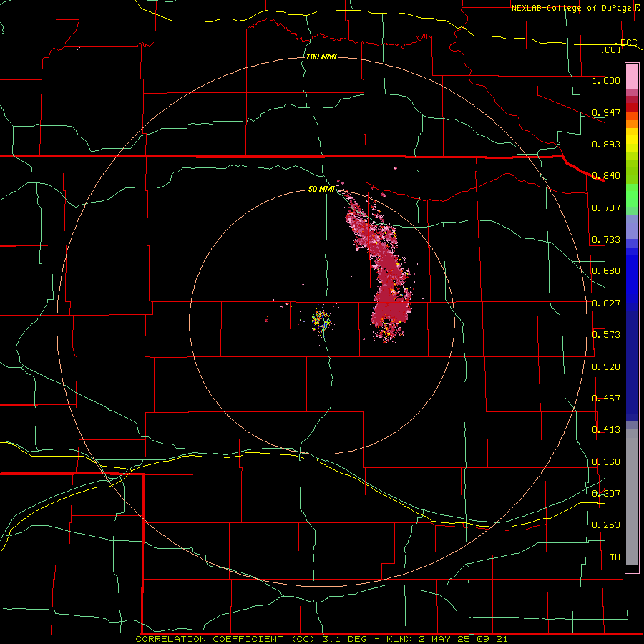Click the 0.787 scale value
The width and height of the screenshot is (644, 644).
(606, 208)
